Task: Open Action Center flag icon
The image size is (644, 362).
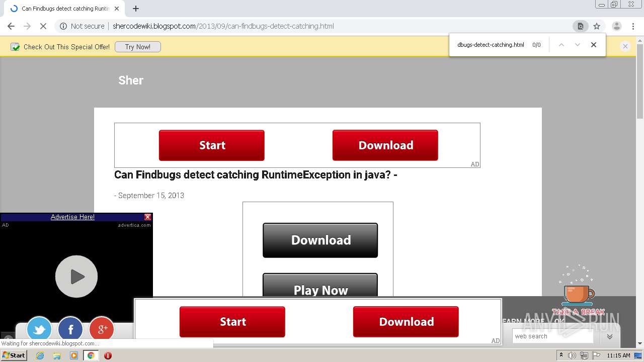Action: click(596, 355)
